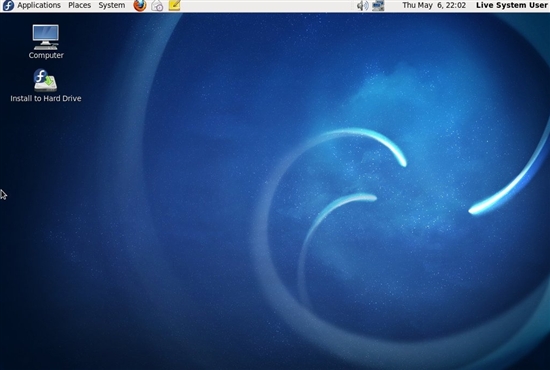Select the Install to Hard Drive icon
The width and height of the screenshot is (550, 370).
pos(45,80)
